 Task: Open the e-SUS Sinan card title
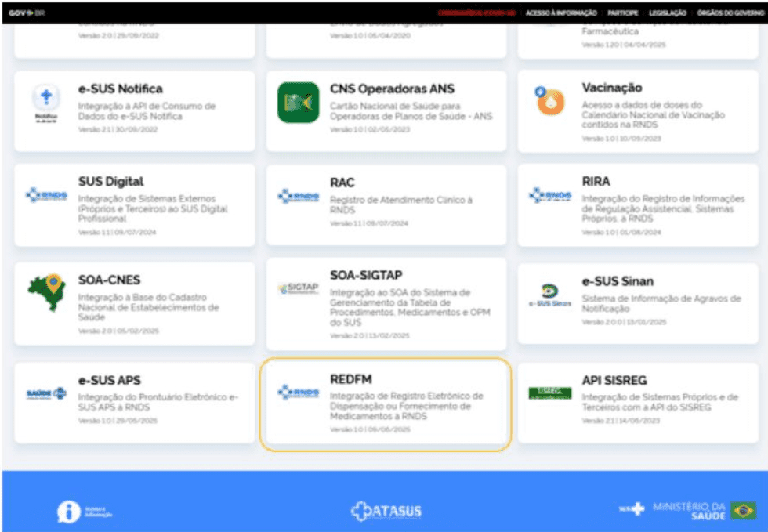[618, 281]
